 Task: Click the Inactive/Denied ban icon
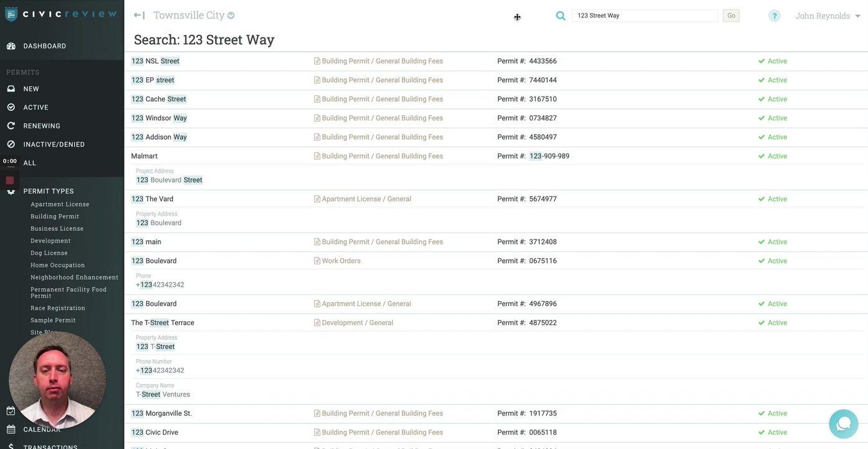tap(11, 145)
